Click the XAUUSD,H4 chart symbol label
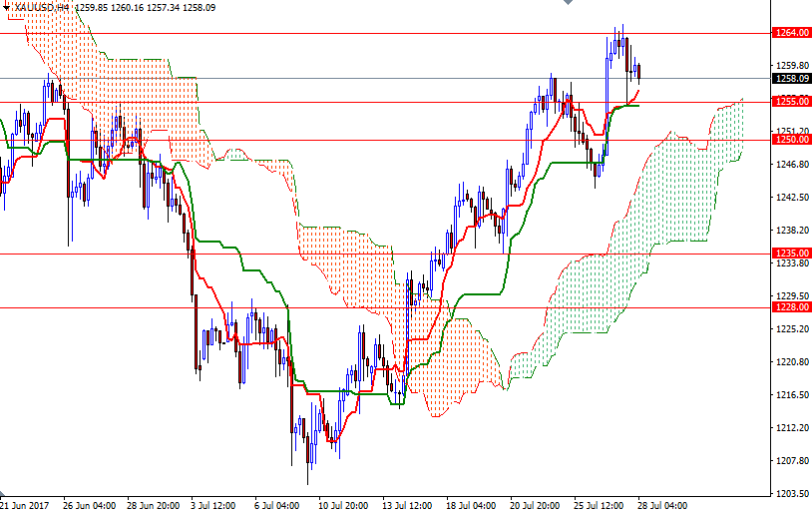This screenshot has width=812, height=513. 42,7
